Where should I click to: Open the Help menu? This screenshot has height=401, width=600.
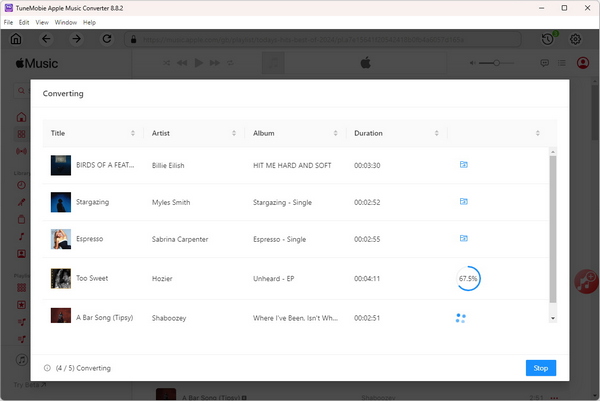click(90, 22)
